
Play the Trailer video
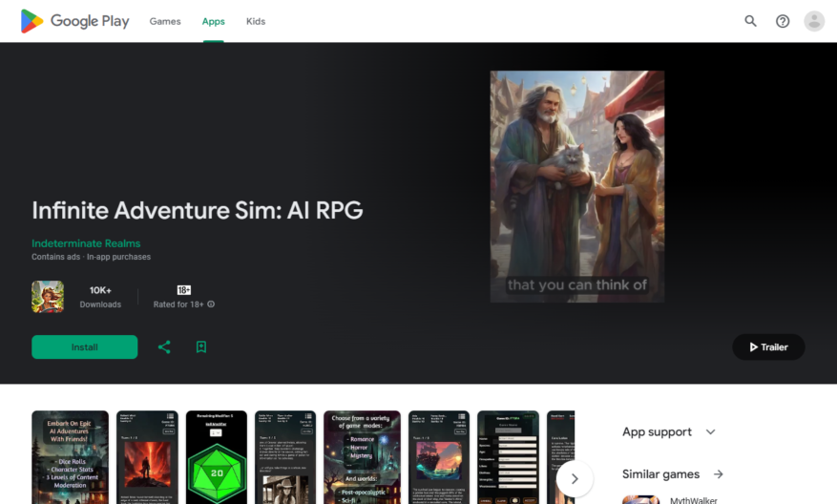pos(768,347)
